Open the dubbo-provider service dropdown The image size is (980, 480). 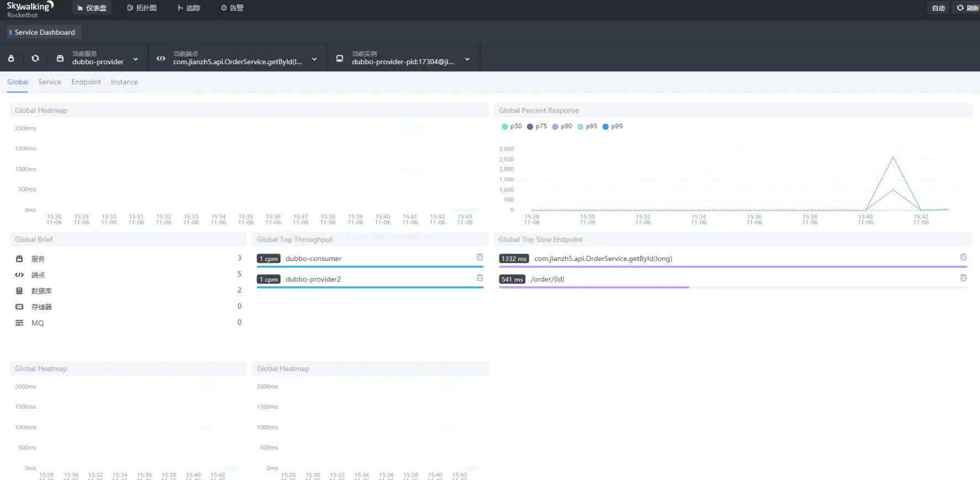98,58
